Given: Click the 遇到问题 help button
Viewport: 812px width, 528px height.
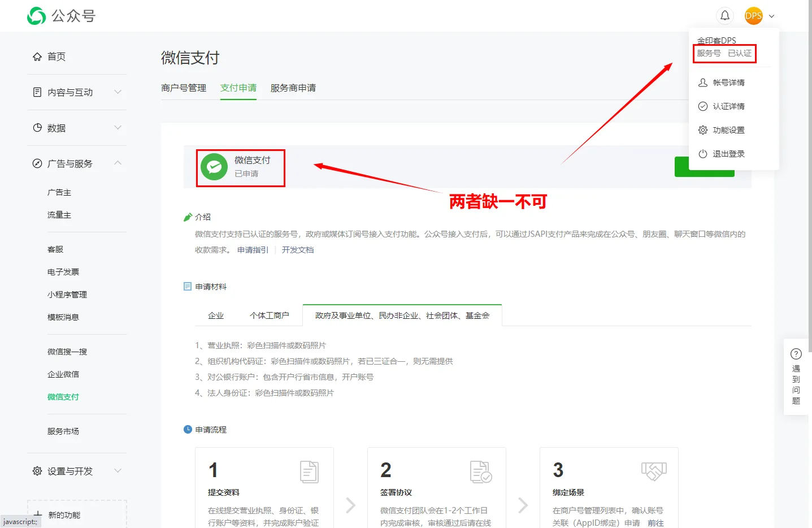Looking at the screenshot, I should 796,377.
